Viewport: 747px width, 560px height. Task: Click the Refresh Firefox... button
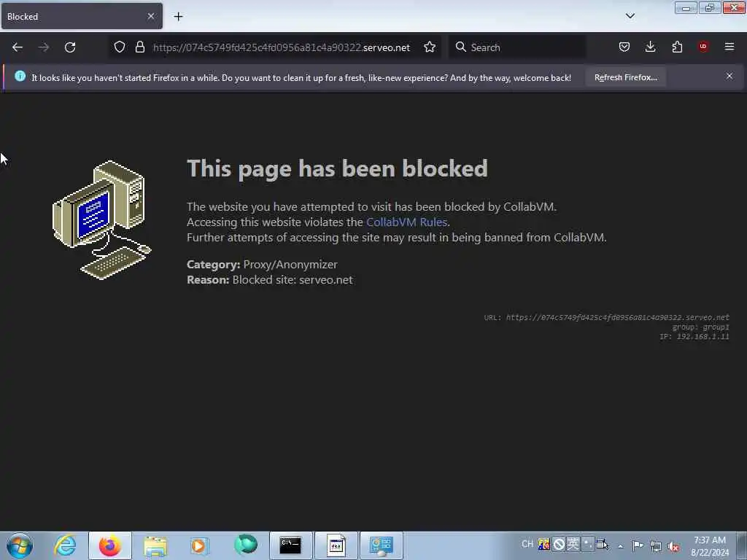(x=625, y=77)
